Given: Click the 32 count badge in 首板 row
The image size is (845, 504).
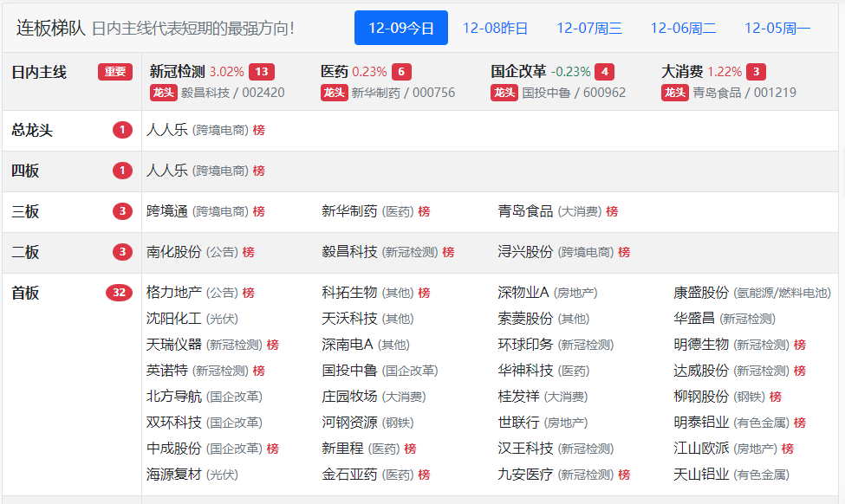Looking at the screenshot, I should point(119,293).
